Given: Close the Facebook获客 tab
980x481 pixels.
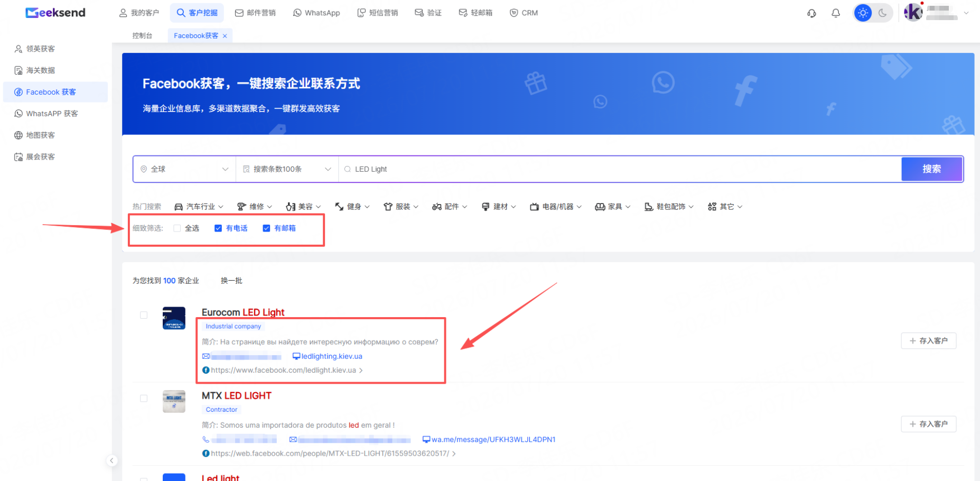Looking at the screenshot, I should [225, 36].
